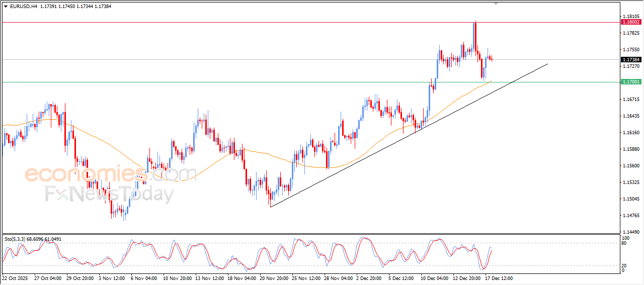Select the green 1.17001 price label

tap(631, 82)
